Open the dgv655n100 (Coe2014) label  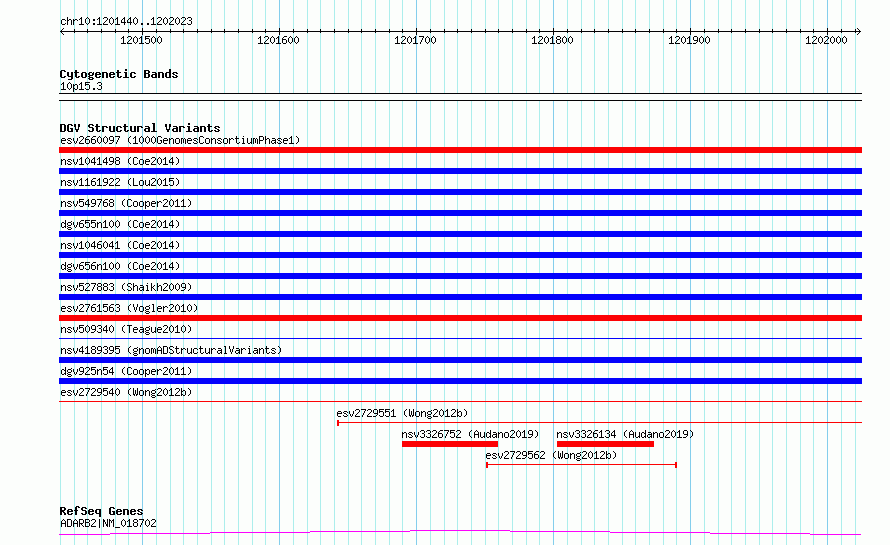(120, 224)
